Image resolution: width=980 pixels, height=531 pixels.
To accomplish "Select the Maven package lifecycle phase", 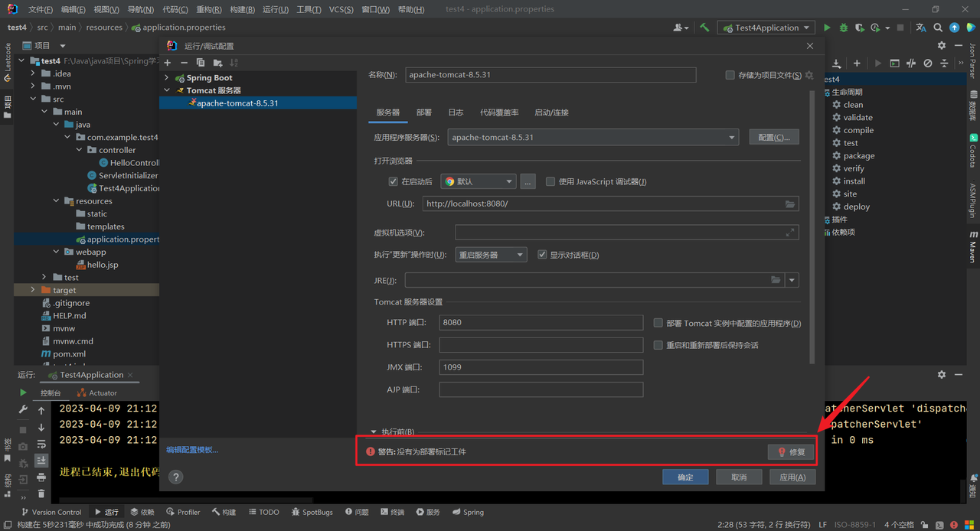I will point(859,156).
